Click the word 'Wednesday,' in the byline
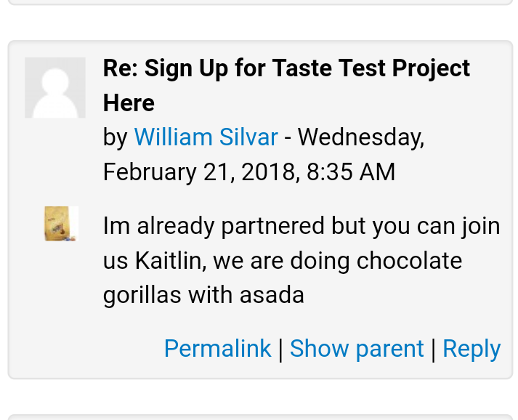 pos(361,137)
